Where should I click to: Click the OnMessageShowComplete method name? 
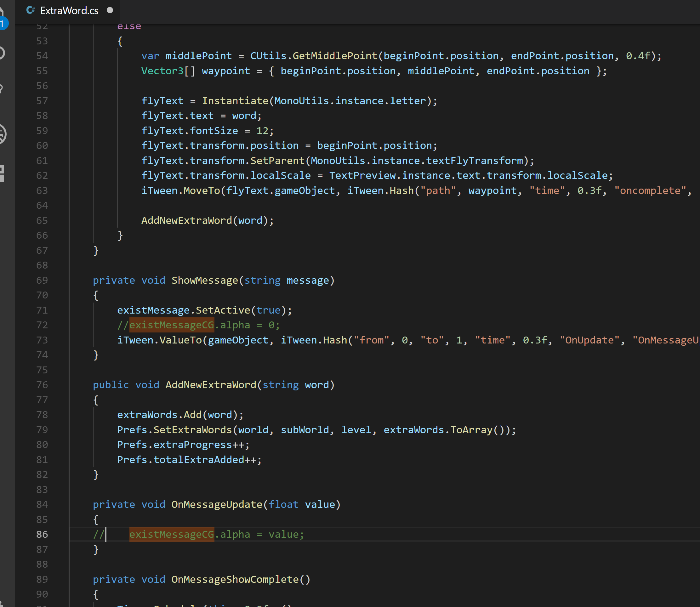235,579
